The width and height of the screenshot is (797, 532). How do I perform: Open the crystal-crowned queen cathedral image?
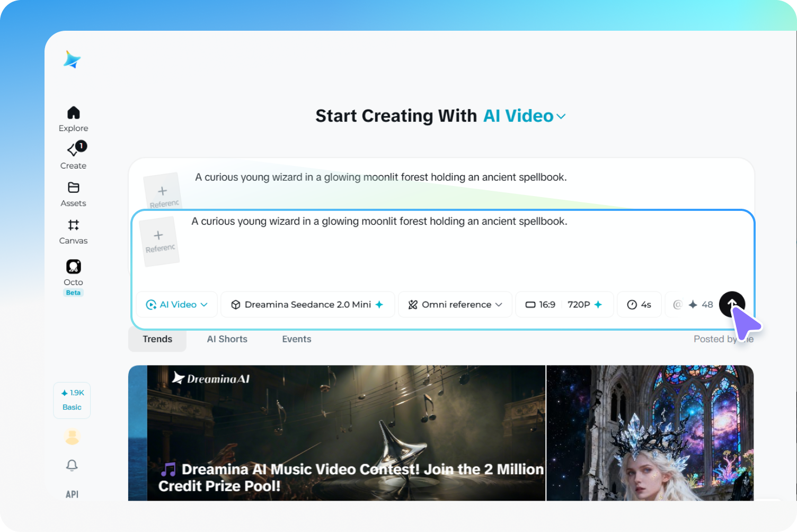pyautogui.click(x=650, y=433)
